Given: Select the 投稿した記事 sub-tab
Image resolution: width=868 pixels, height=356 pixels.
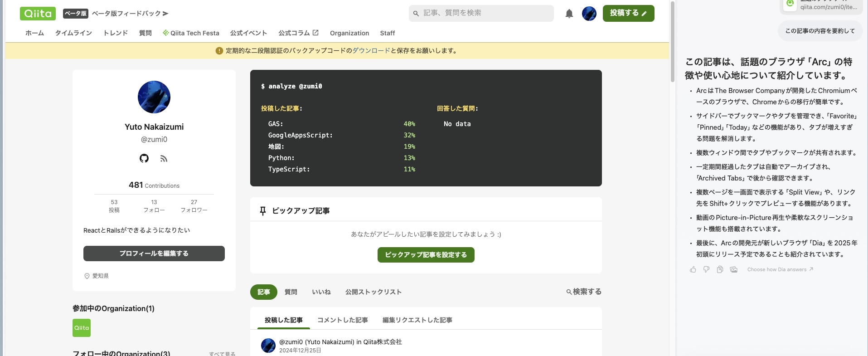Looking at the screenshot, I should tap(284, 320).
